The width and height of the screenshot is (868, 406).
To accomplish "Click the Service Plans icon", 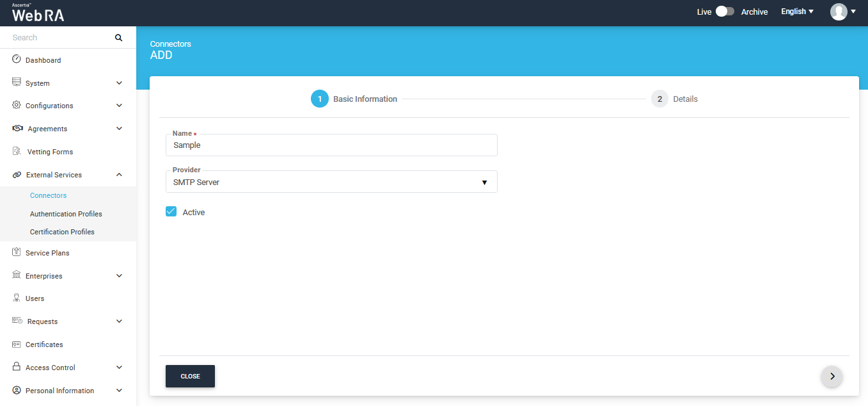I will (17, 252).
